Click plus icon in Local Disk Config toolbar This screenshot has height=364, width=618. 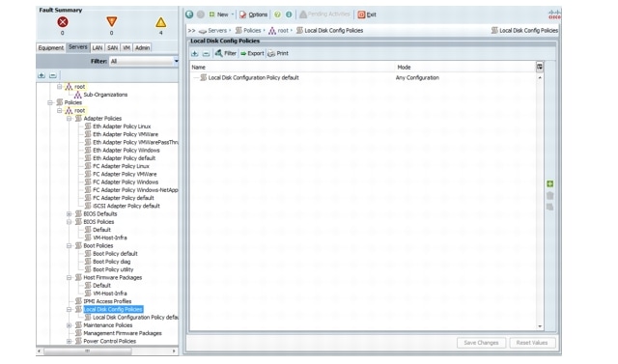195,53
